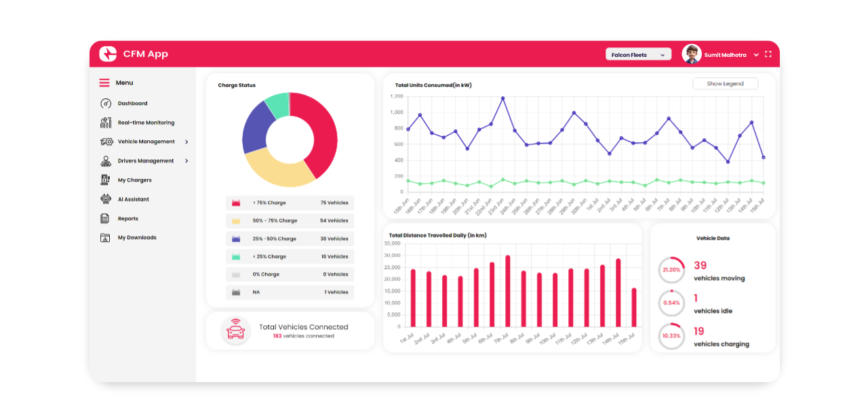868x420 pixels.
Task: Select the Drivers Management menu item
Action: pos(145,161)
